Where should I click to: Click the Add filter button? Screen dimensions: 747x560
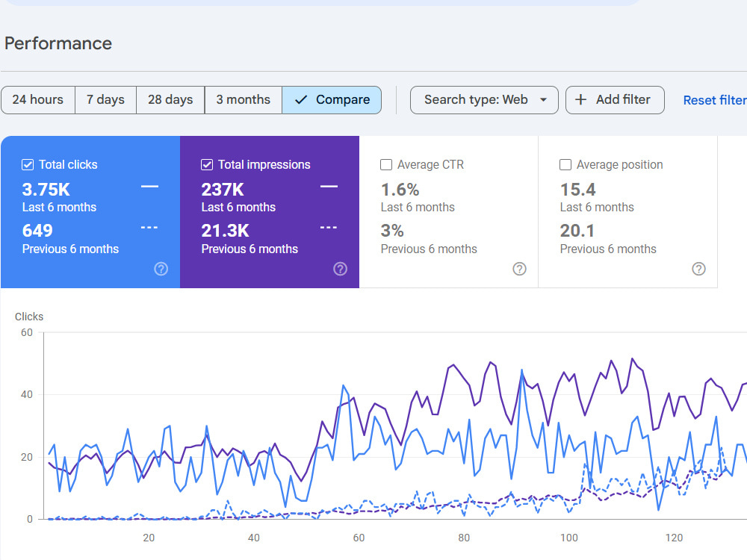pos(615,100)
